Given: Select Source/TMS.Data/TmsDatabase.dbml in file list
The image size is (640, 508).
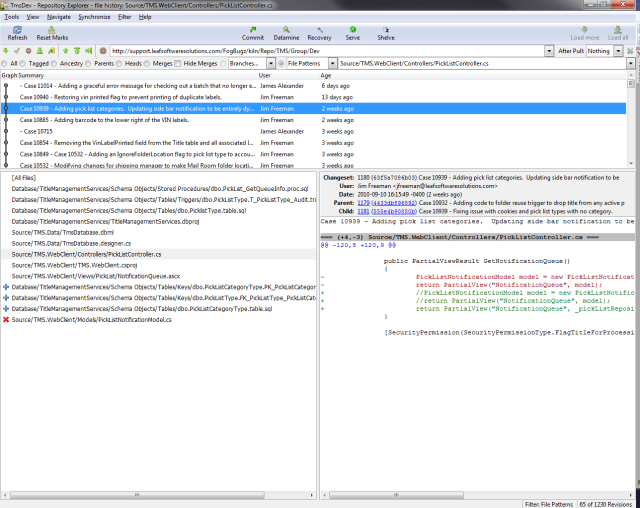Looking at the screenshot, I should (x=62, y=233).
